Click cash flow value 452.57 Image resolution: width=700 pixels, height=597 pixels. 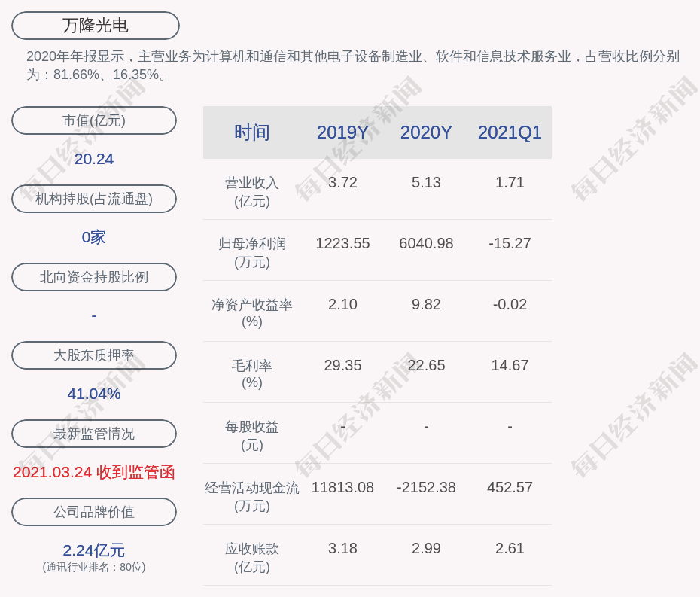(x=510, y=487)
